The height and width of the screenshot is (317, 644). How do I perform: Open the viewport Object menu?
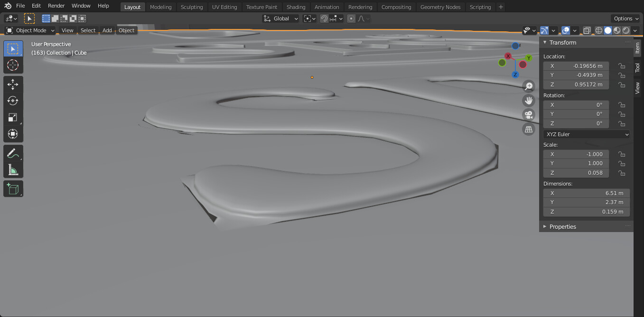click(126, 30)
